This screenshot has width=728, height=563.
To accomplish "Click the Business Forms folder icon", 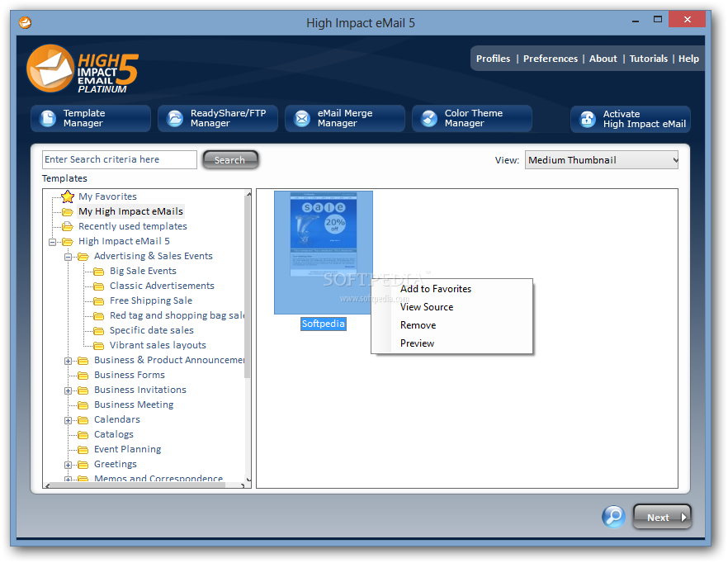I will click(x=83, y=376).
